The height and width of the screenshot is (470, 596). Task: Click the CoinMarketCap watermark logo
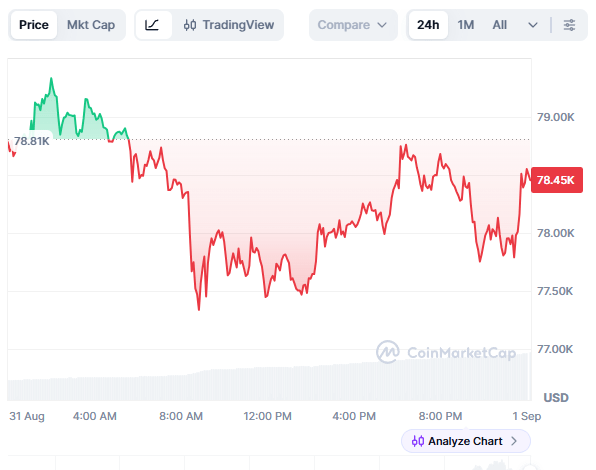387,352
